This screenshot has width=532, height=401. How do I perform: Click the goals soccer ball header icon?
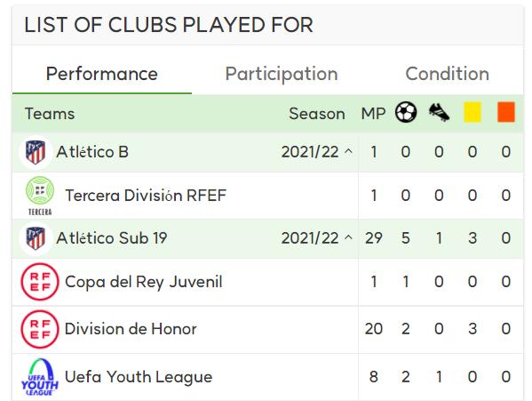(406, 112)
